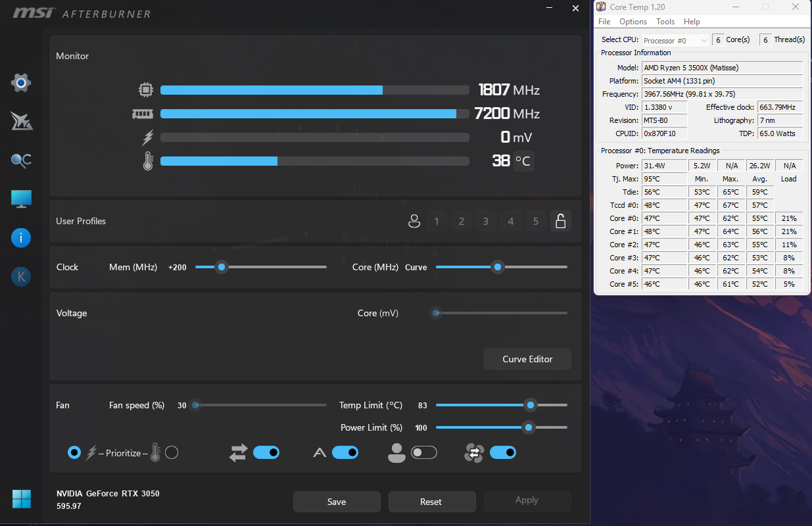This screenshot has width=812, height=526.
Task: Click the Reset button
Action: (x=431, y=502)
